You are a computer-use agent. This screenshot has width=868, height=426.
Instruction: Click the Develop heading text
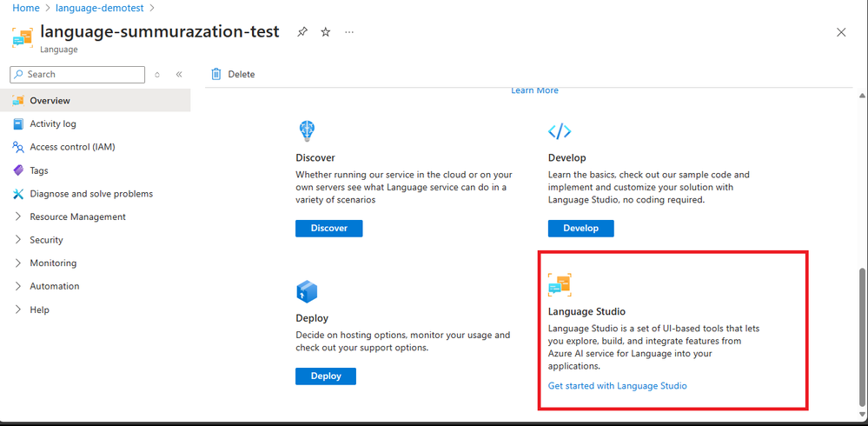pyautogui.click(x=567, y=158)
